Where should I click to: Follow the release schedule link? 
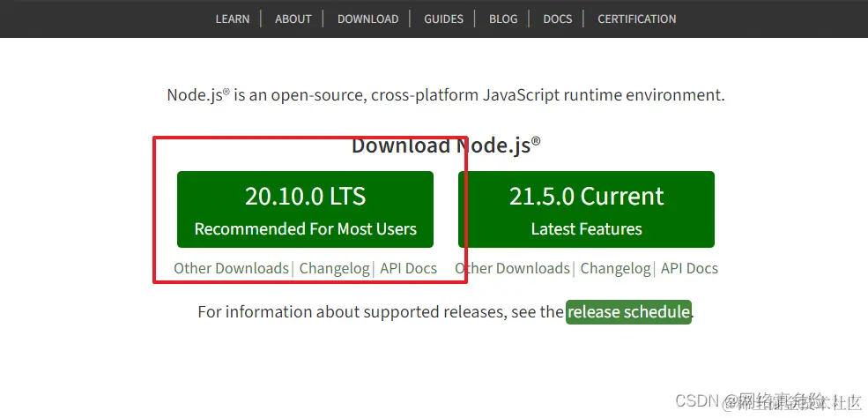click(628, 312)
